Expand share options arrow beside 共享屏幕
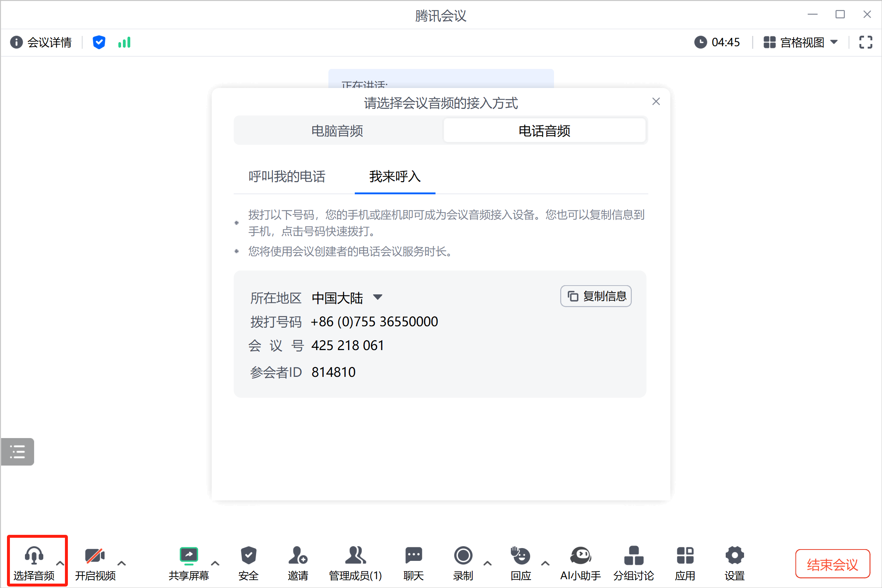 (215, 563)
